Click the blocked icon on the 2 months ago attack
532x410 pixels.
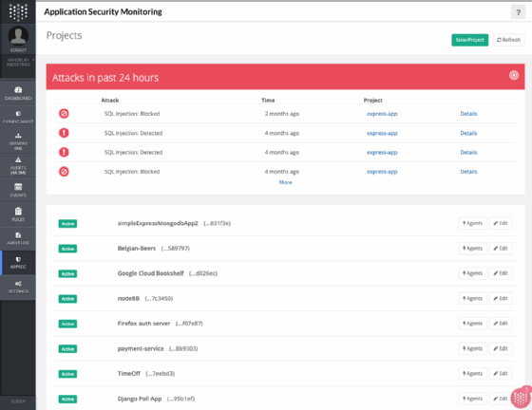tap(64, 114)
